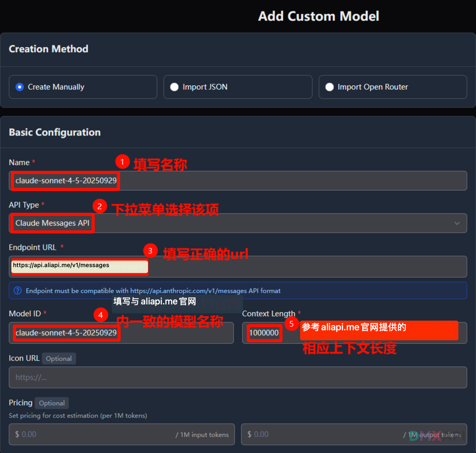Viewport: 476px width, 453px height.
Task: Click the 'Pricing' section label
Action: click(21, 403)
